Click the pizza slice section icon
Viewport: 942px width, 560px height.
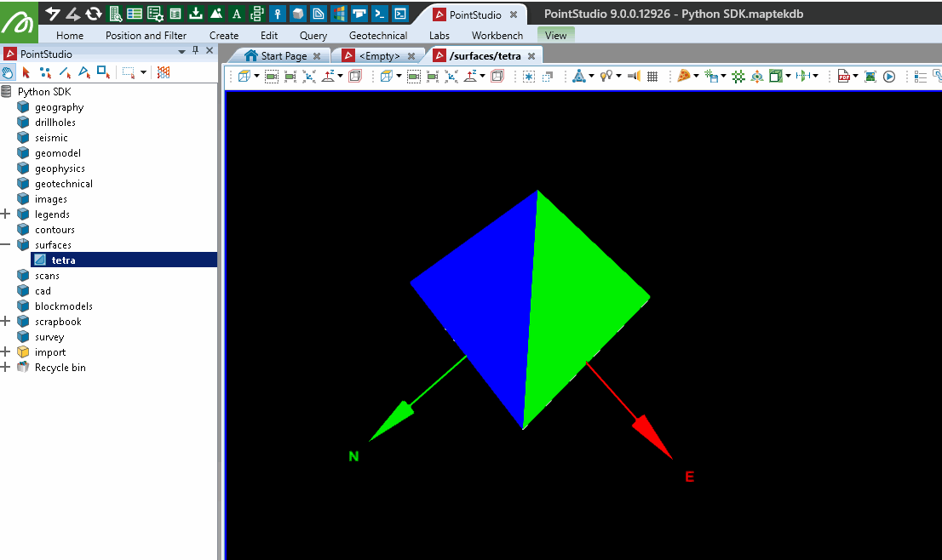(683, 76)
